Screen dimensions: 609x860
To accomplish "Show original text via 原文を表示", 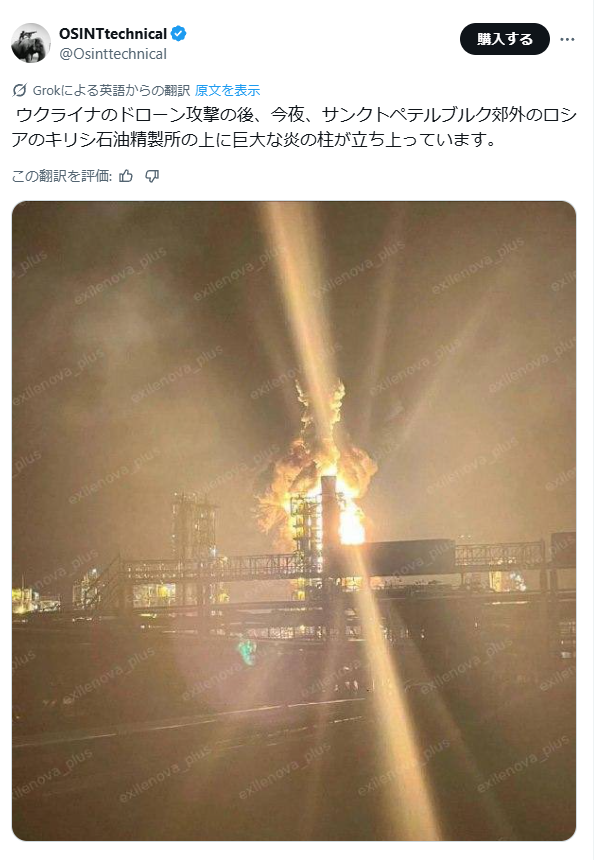I will pyautogui.click(x=227, y=90).
